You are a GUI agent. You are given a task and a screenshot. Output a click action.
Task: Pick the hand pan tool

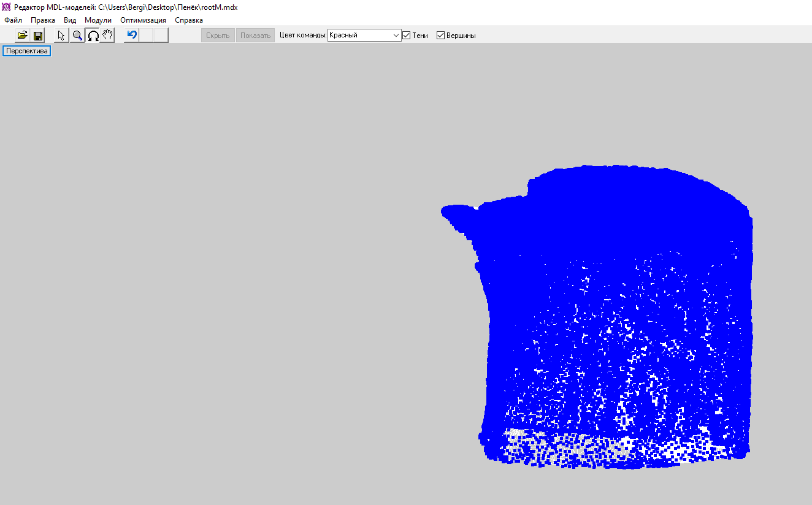click(x=107, y=36)
